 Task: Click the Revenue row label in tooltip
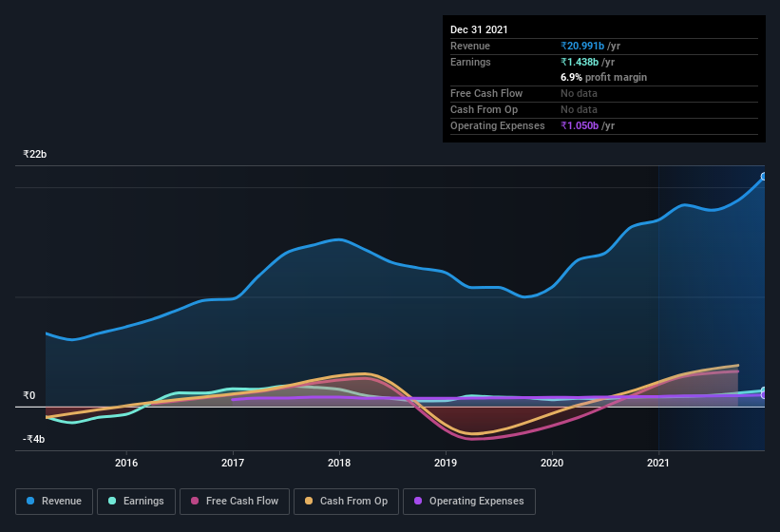click(470, 46)
